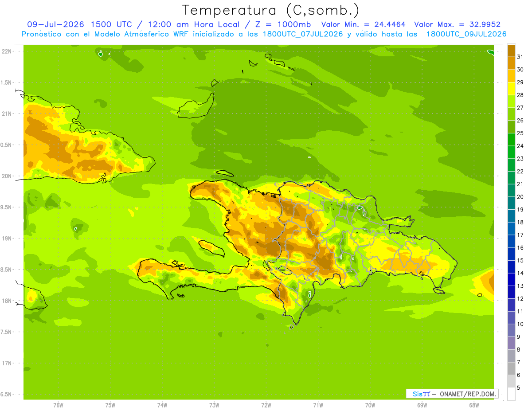
Task: Click the 20N latitude label
Action: pyautogui.click(x=6, y=176)
